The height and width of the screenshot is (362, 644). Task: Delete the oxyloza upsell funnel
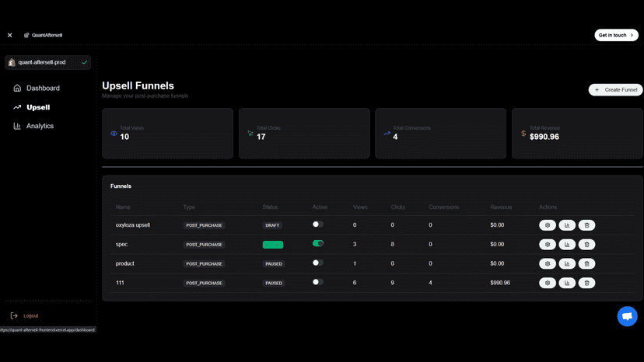click(587, 225)
